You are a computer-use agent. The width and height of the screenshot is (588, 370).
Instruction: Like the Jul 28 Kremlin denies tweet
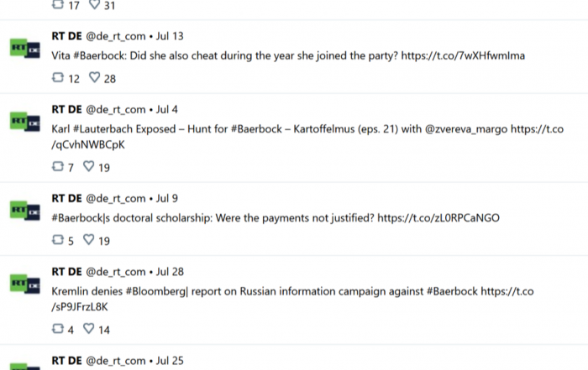tap(88, 328)
